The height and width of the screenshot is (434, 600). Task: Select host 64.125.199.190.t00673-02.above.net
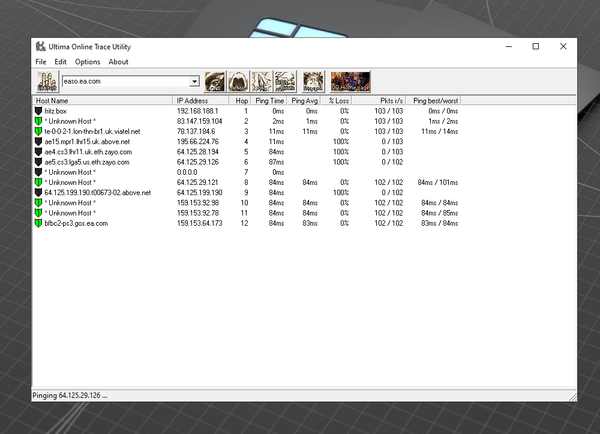pyautogui.click(x=98, y=193)
